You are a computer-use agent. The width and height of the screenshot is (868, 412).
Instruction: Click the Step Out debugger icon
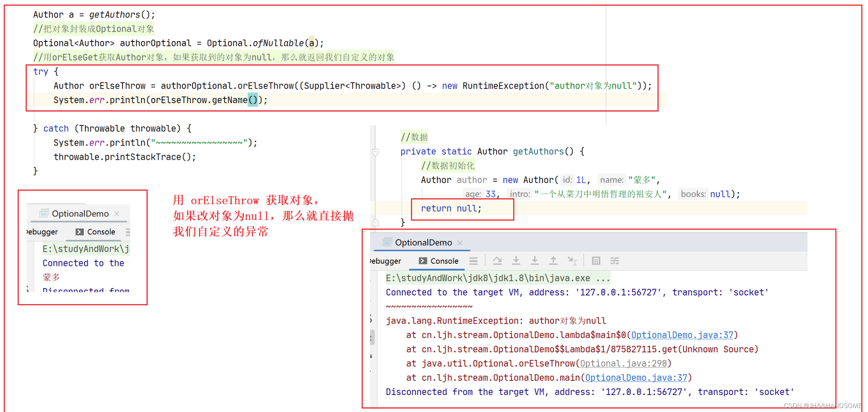[553, 261]
